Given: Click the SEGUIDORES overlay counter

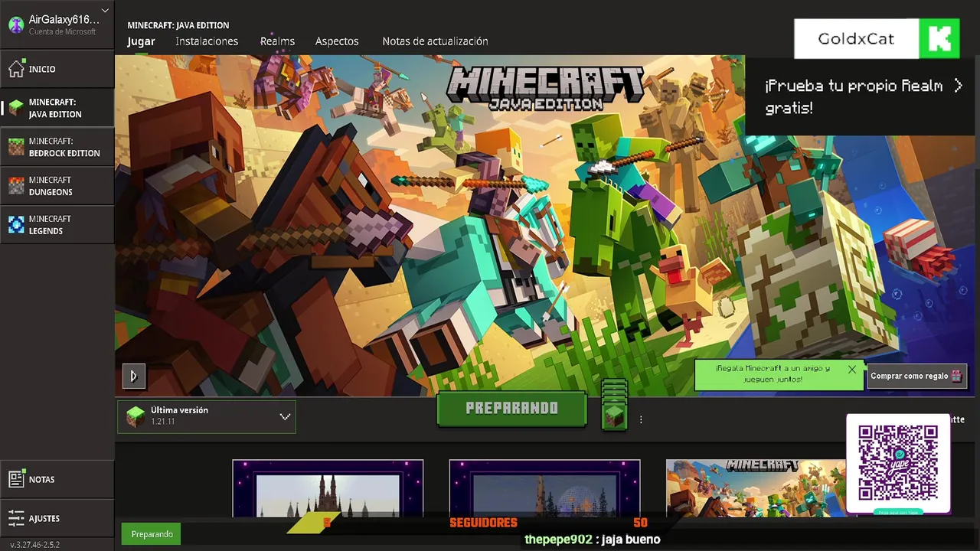Looking at the screenshot, I should (483, 523).
